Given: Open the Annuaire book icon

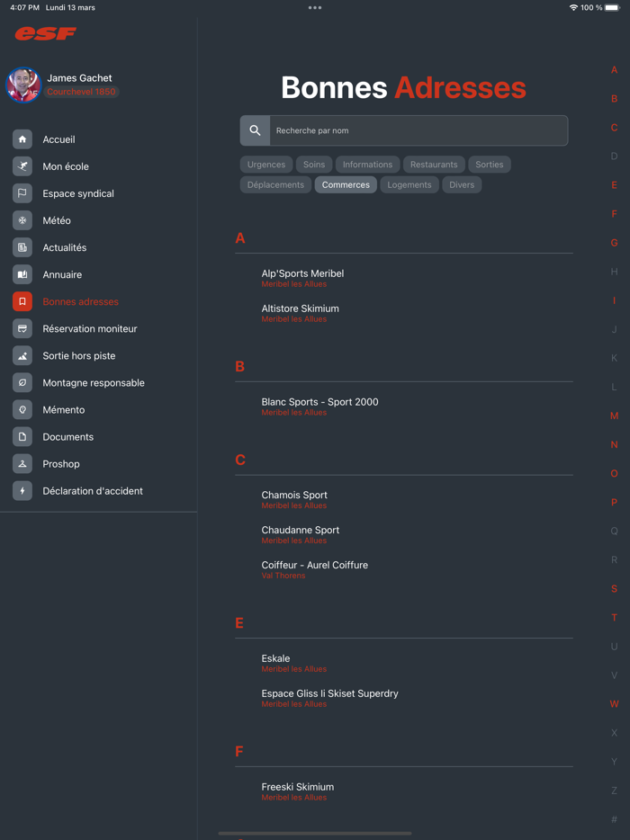Looking at the screenshot, I should tap(22, 275).
